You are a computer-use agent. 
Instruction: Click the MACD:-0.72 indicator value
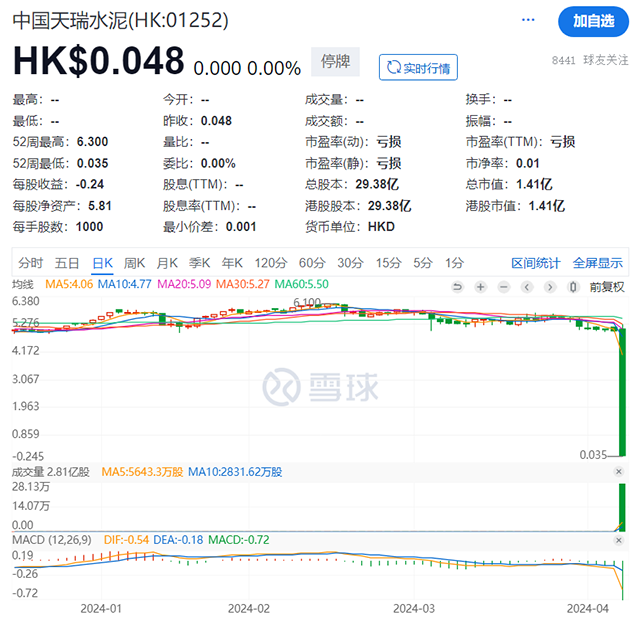239,540
